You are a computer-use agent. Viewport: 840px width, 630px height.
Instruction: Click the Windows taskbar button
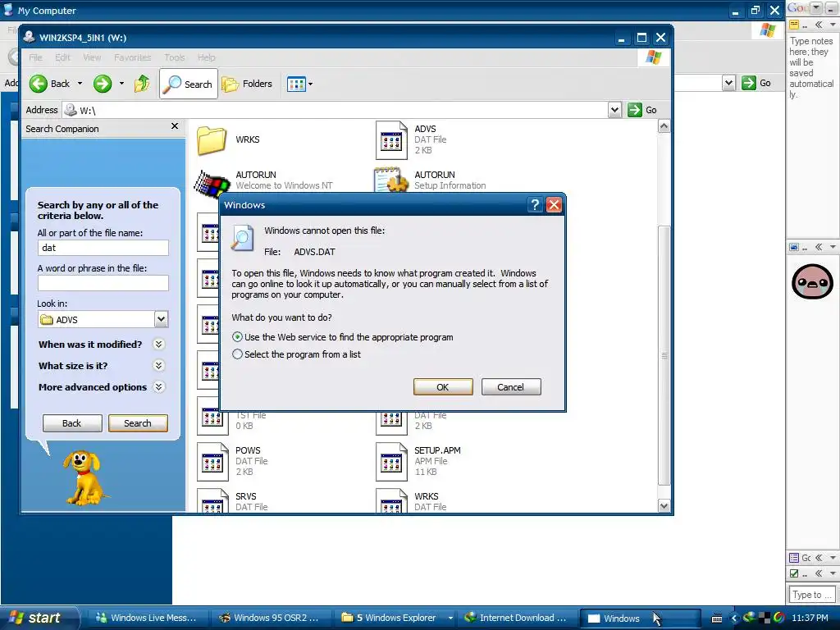pos(640,618)
